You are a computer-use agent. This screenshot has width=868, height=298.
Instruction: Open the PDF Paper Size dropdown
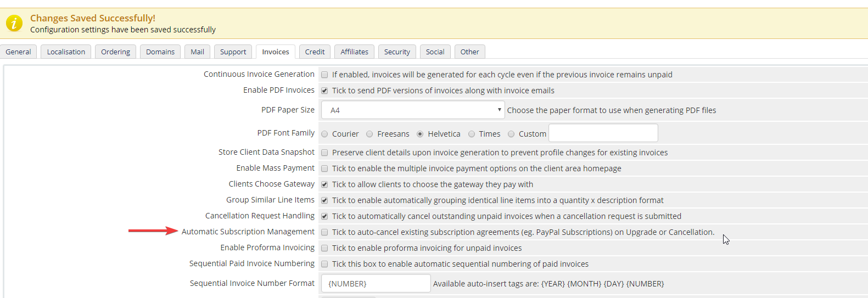tap(412, 110)
